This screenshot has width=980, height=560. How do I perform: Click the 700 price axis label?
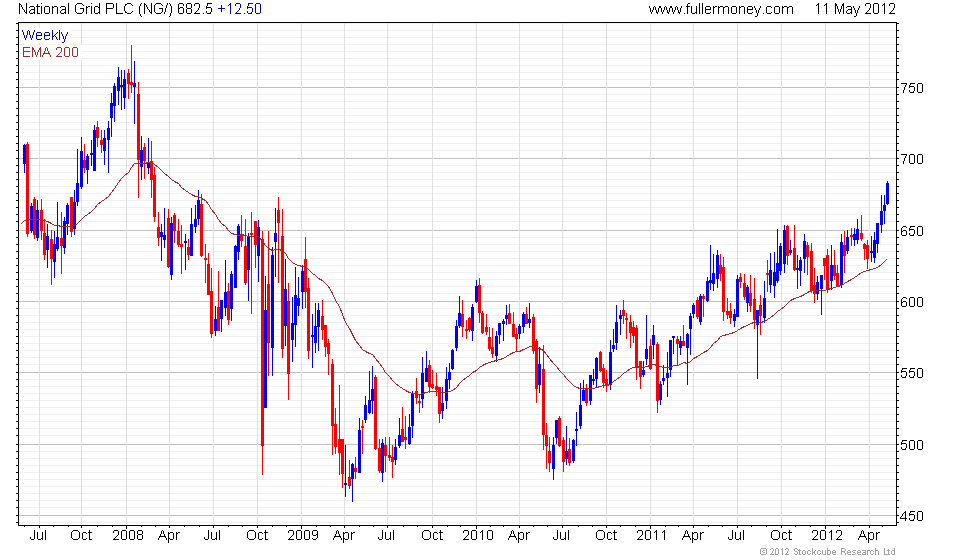click(912, 159)
